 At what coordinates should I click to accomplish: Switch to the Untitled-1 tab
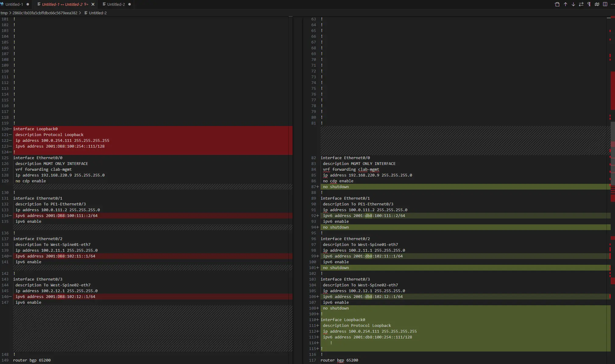pos(14,4)
